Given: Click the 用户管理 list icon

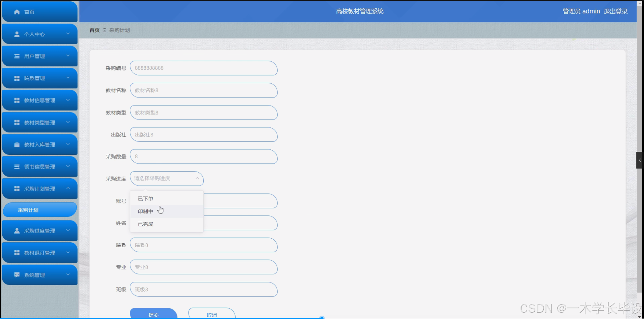Looking at the screenshot, I should [x=17, y=56].
